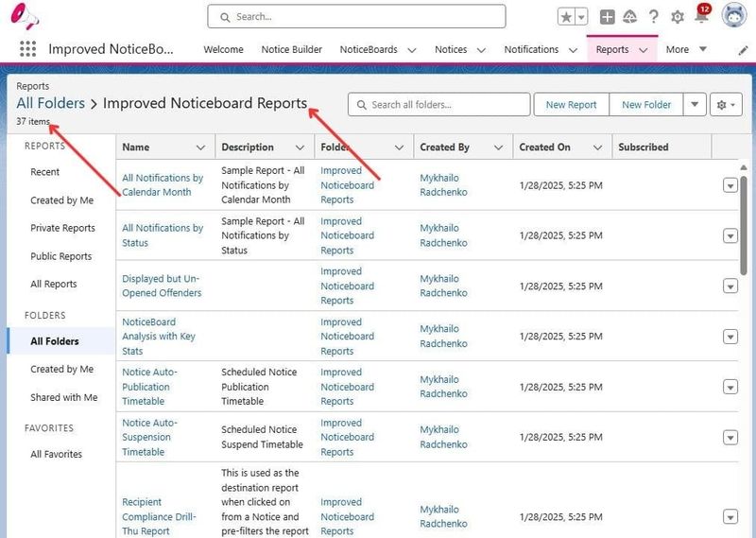Open Notice Auto-Suspension Timetable report
This screenshot has height=538, width=756.
[149, 437]
